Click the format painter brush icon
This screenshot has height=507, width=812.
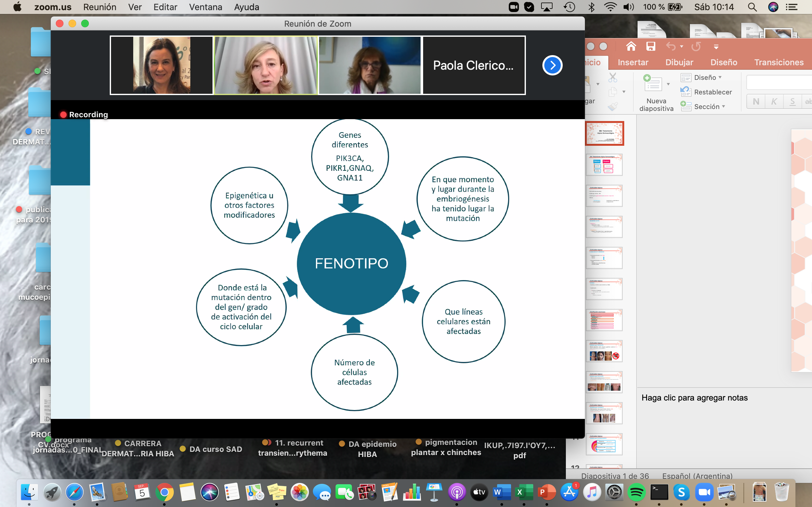[613, 107]
